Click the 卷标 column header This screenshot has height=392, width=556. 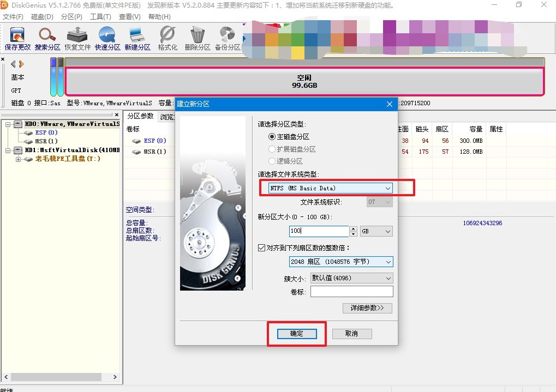pos(133,129)
